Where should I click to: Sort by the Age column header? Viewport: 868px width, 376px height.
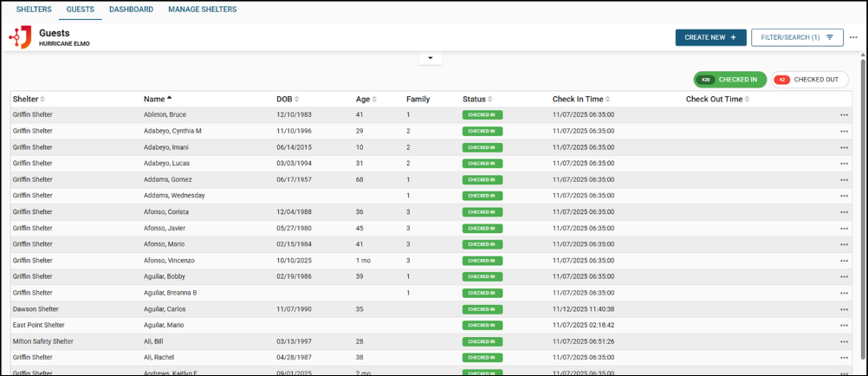363,99
